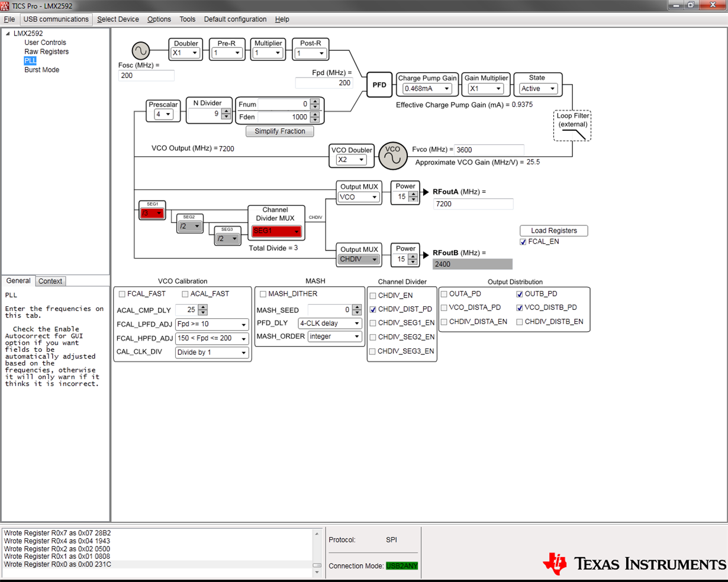Open the CAL_CLK_DIV dropdown
This screenshot has width=728, height=582.
[211, 353]
